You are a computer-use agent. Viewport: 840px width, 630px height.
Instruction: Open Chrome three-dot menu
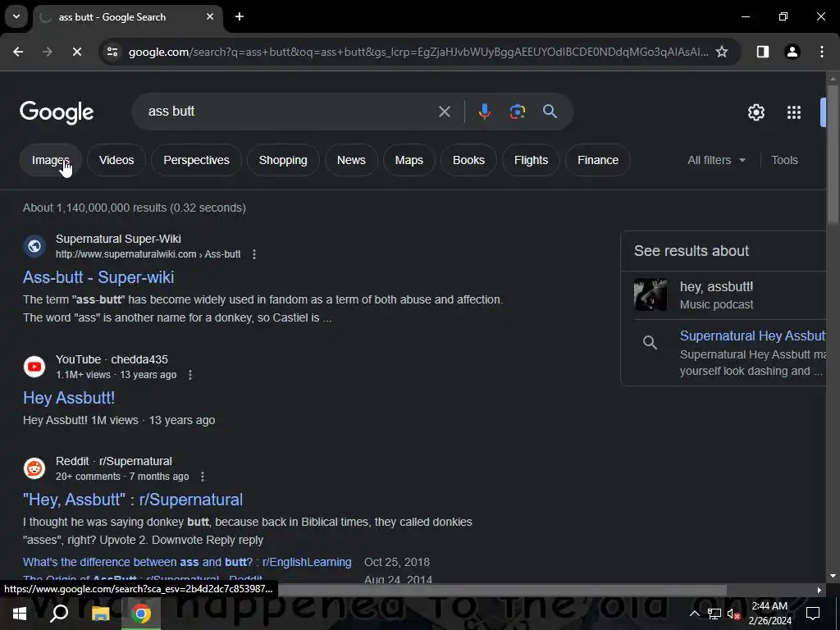pos(821,52)
